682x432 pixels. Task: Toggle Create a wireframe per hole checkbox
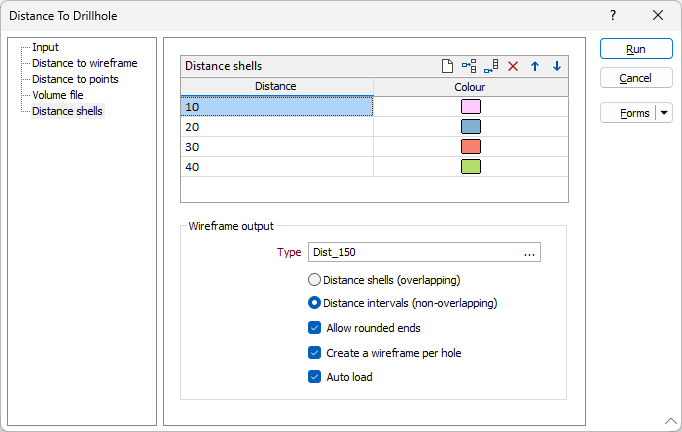[314, 352]
